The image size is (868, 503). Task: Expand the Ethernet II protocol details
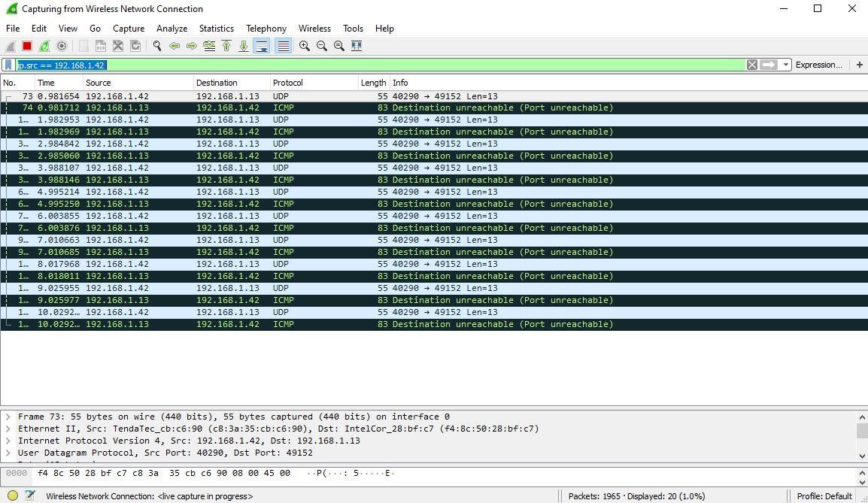click(x=8, y=428)
